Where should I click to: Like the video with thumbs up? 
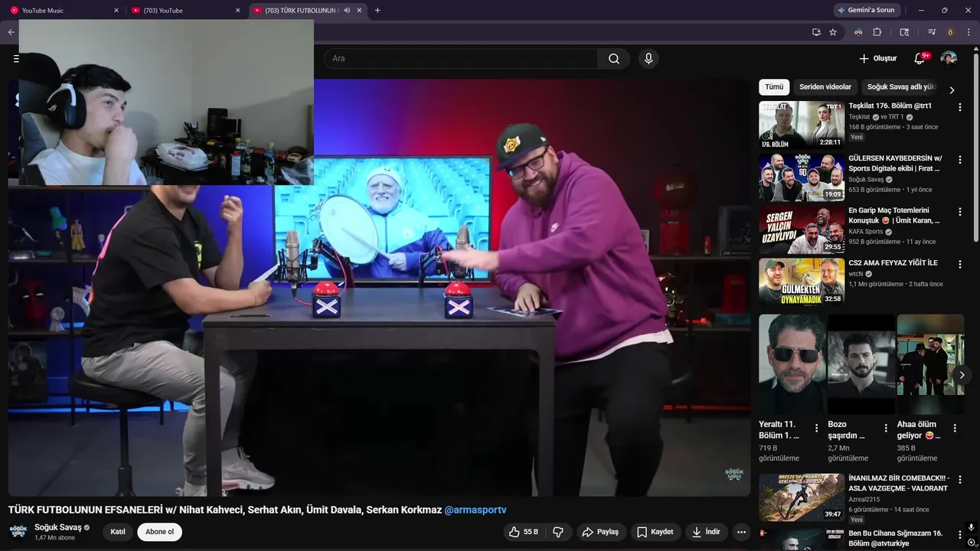point(524,532)
